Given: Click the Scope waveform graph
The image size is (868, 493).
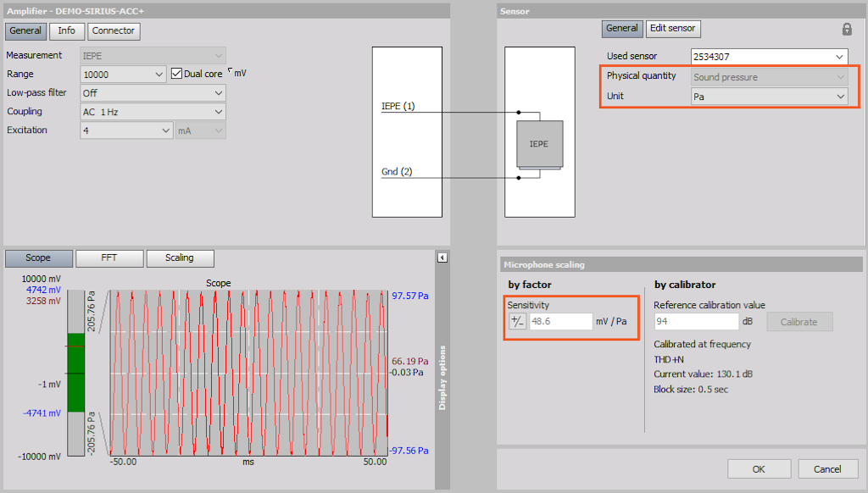Looking at the screenshot, I should pos(248,373).
